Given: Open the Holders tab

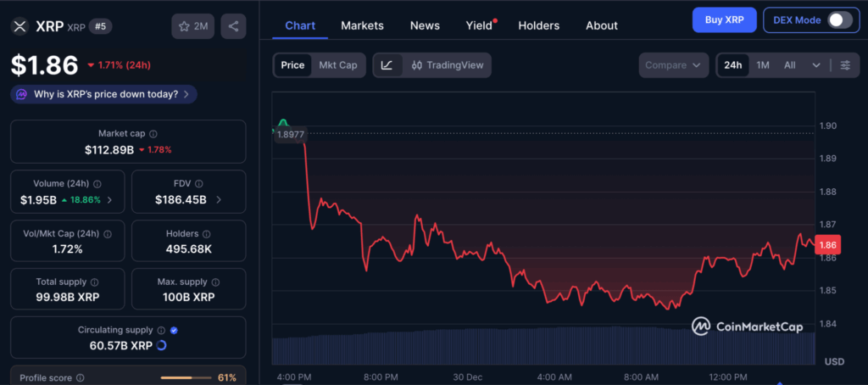Looking at the screenshot, I should point(539,25).
